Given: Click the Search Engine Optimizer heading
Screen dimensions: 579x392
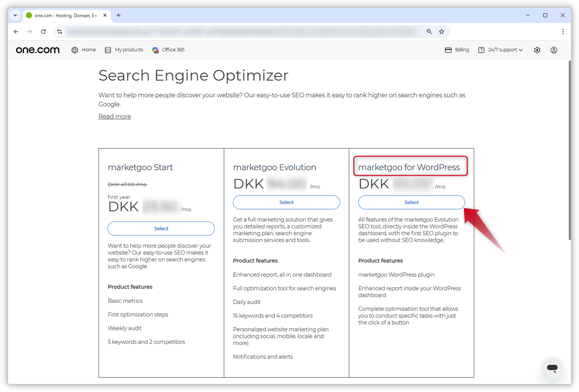Looking at the screenshot, I should pyautogui.click(x=193, y=75).
